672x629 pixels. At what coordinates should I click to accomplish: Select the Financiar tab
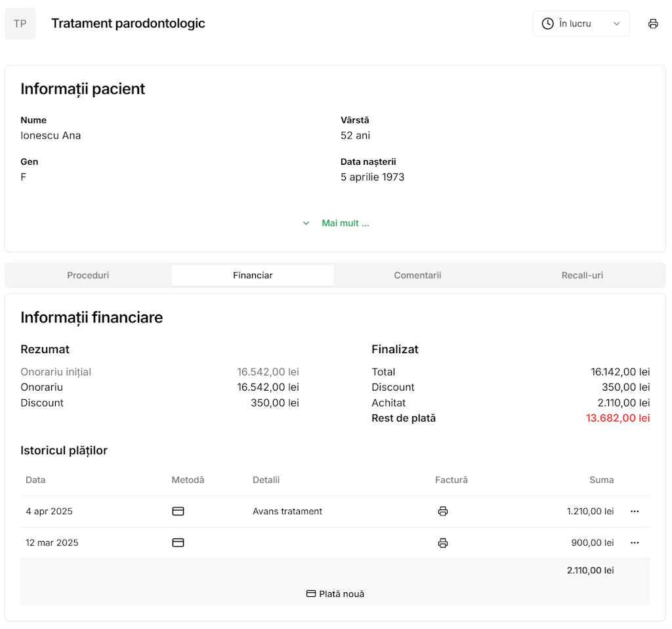point(253,275)
